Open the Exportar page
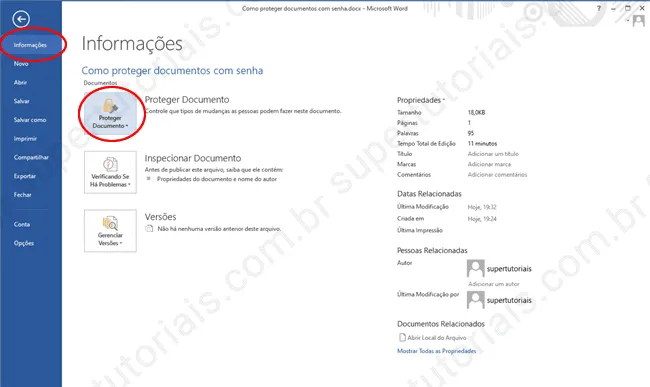Screen dimensions: 650x387 click(25, 176)
